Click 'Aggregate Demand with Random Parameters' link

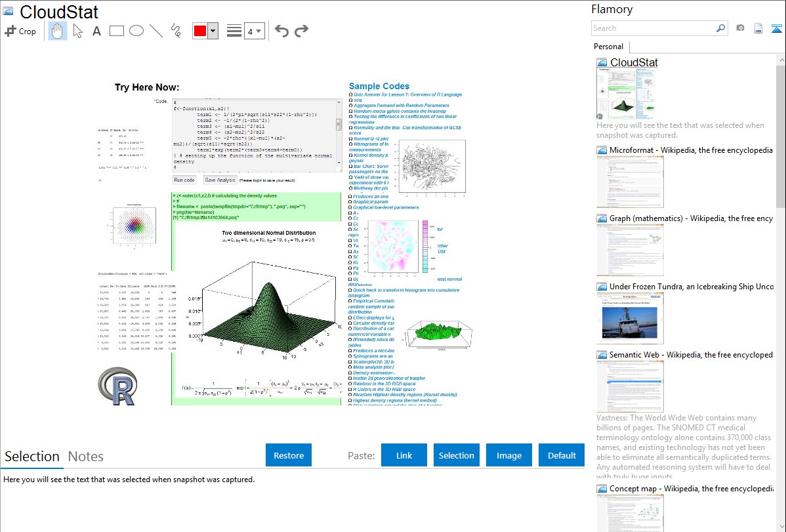(x=401, y=106)
